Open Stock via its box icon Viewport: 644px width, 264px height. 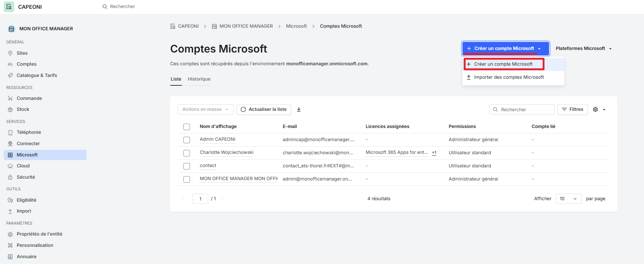tap(10, 109)
